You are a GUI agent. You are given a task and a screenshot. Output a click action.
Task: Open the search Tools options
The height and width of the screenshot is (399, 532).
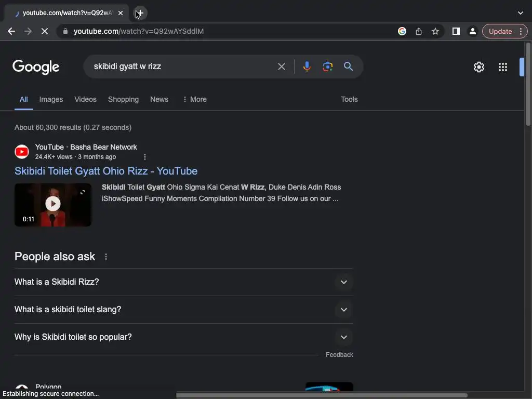pyautogui.click(x=349, y=99)
